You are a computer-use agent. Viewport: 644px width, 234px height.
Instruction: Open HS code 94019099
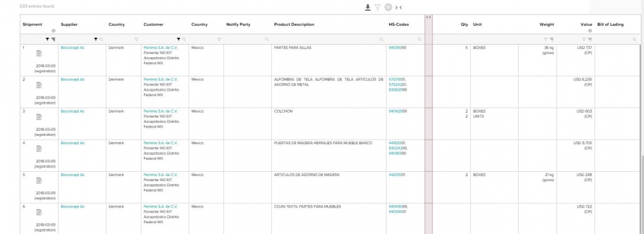397,48
